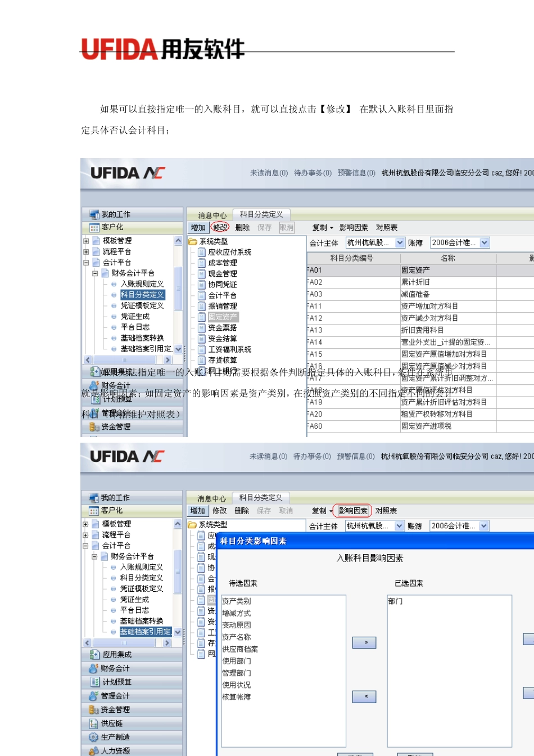The width and height of the screenshot is (534, 756).
Task: Click 协同凭证 document icon
Action: tap(202, 284)
